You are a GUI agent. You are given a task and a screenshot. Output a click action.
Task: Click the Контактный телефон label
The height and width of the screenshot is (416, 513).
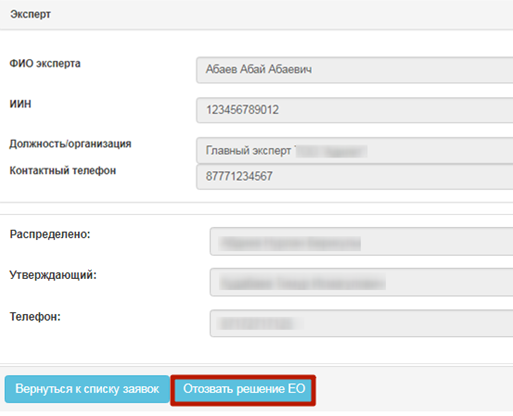(63, 170)
